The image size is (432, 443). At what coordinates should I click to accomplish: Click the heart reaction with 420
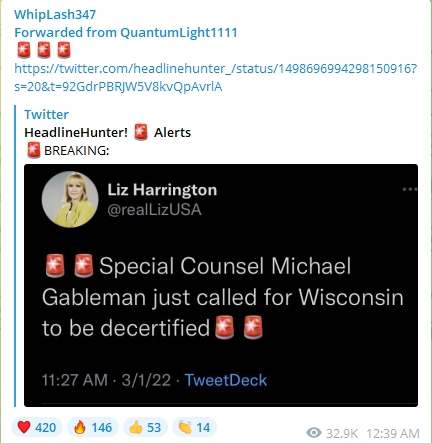click(37, 427)
